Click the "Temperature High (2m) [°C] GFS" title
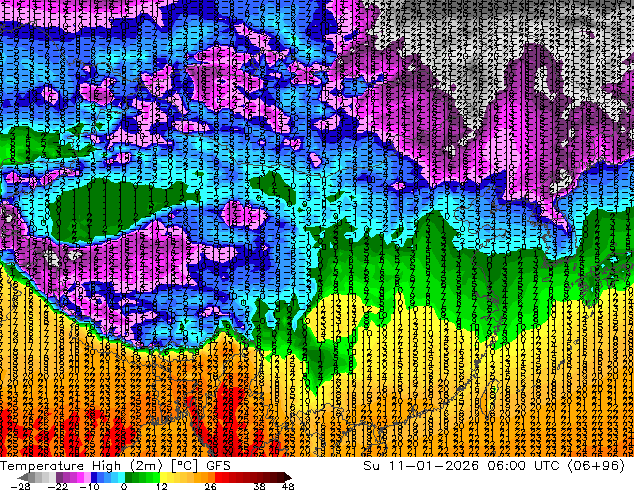Image resolution: width=634 pixels, height=490 pixels. click(x=115, y=466)
